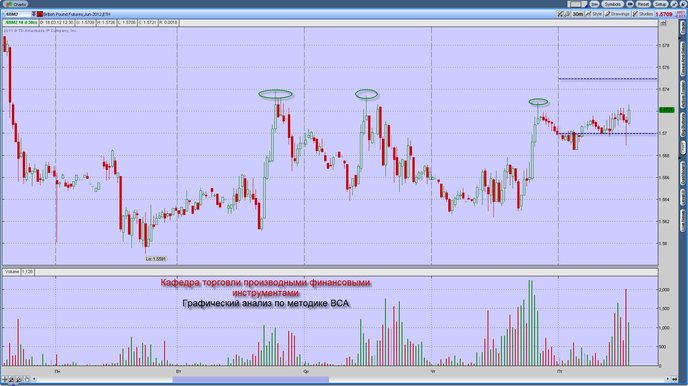Click the Reset button
This screenshot has width=688, height=386.
643,4
